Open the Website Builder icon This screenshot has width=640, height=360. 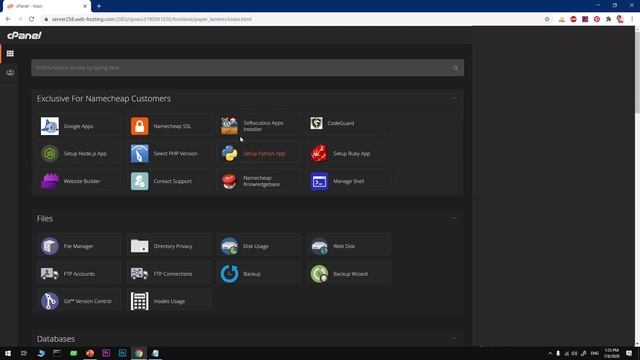pyautogui.click(x=50, y=181)
